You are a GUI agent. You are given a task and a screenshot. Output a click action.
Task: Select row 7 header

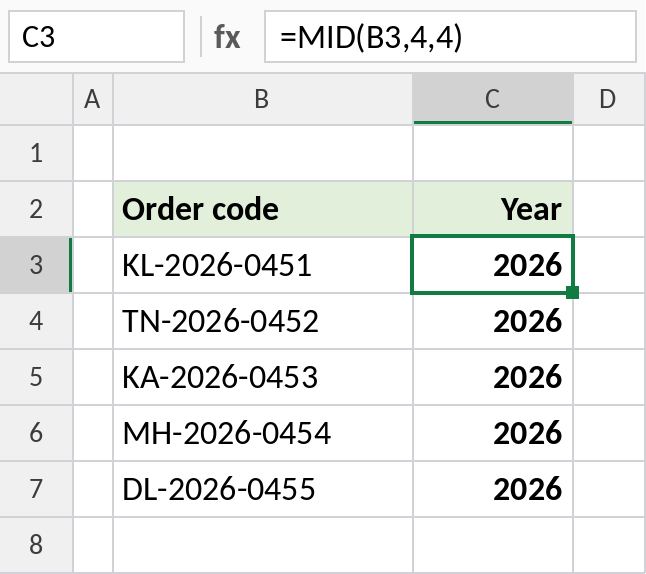[36, 489]
